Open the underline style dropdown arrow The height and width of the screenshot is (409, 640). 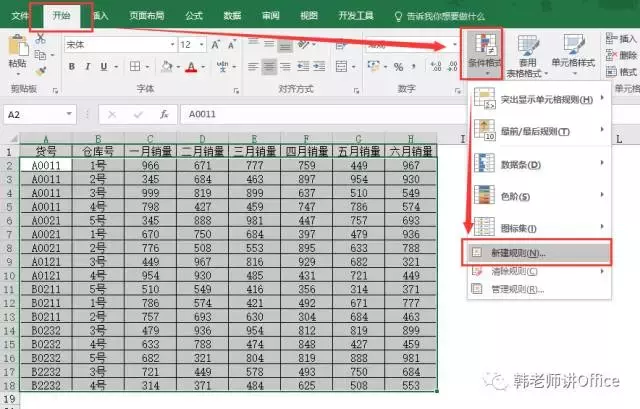coord(116,67)
